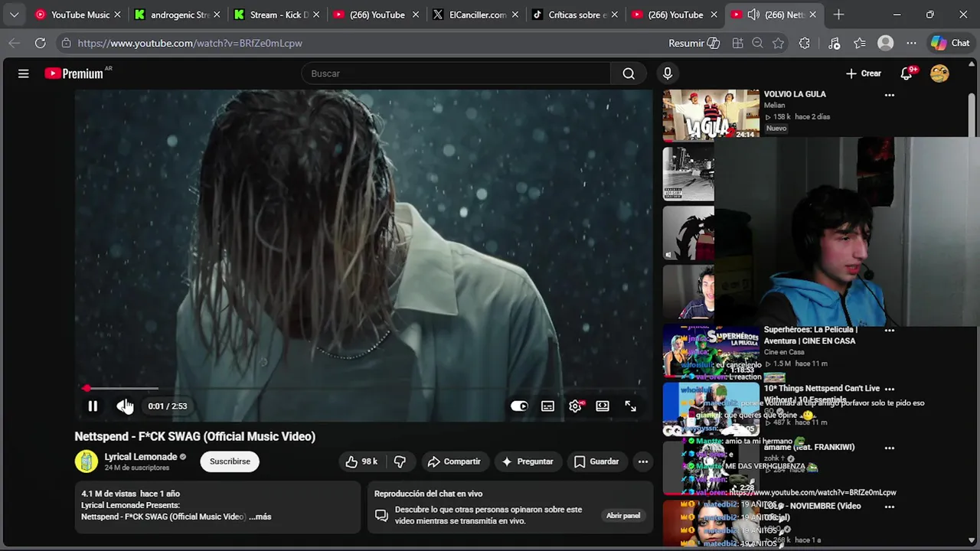Open browser Settings and more menu
980x551 pixels.
point(911,44)
